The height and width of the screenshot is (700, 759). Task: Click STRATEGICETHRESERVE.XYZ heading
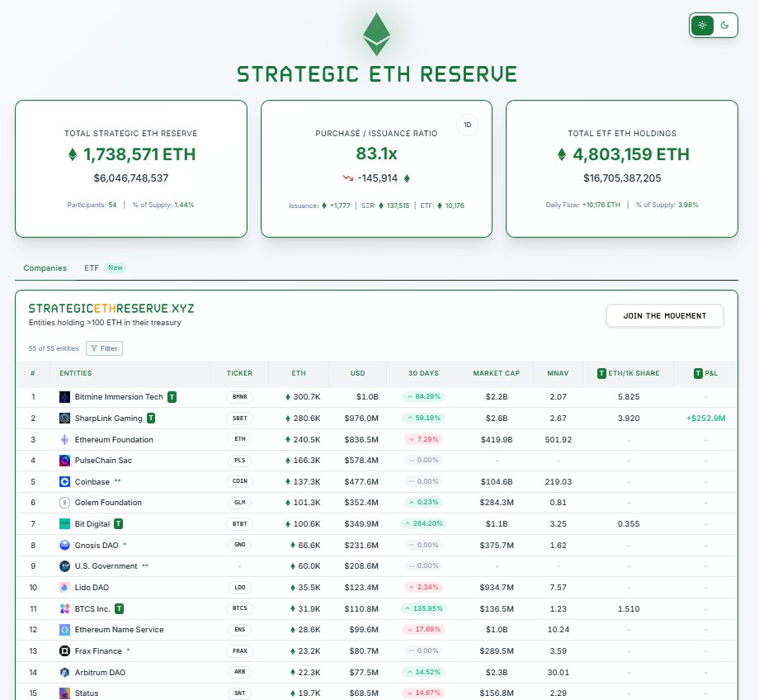pyautogui.click(x=111, y=309)
